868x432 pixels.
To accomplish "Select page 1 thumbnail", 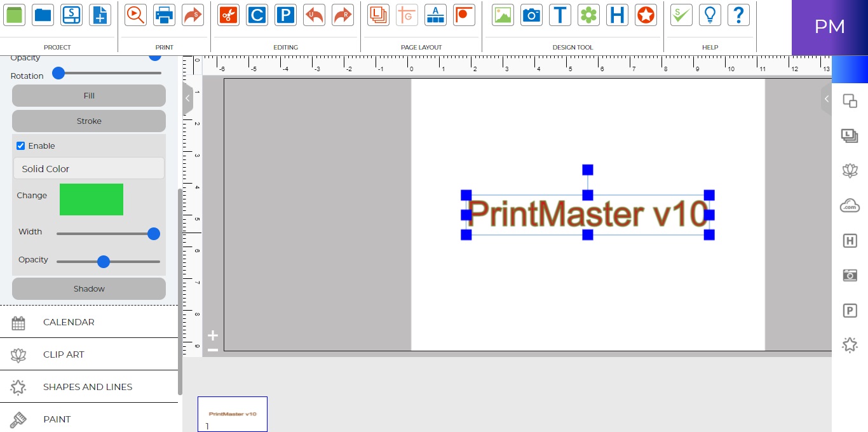I will coord(233,414).
